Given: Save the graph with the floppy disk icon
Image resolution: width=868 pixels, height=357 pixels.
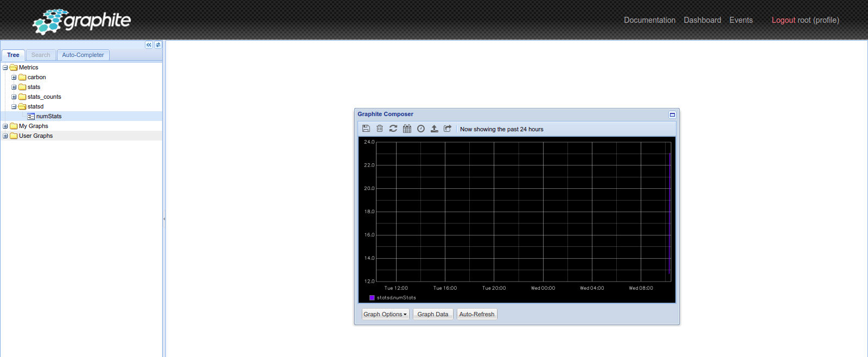Looking at the screenshot, I should [x=366, y=129].
